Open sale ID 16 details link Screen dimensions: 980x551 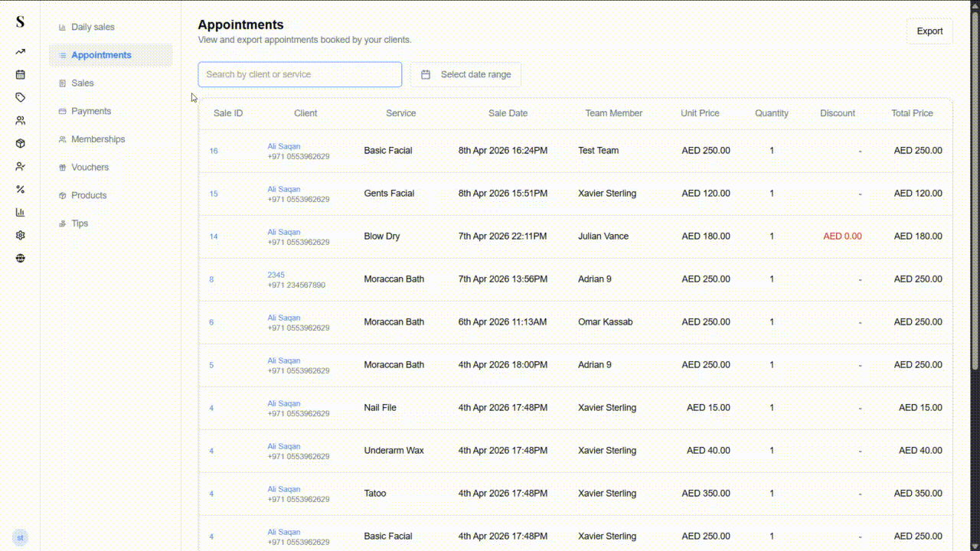pos(213,151)
